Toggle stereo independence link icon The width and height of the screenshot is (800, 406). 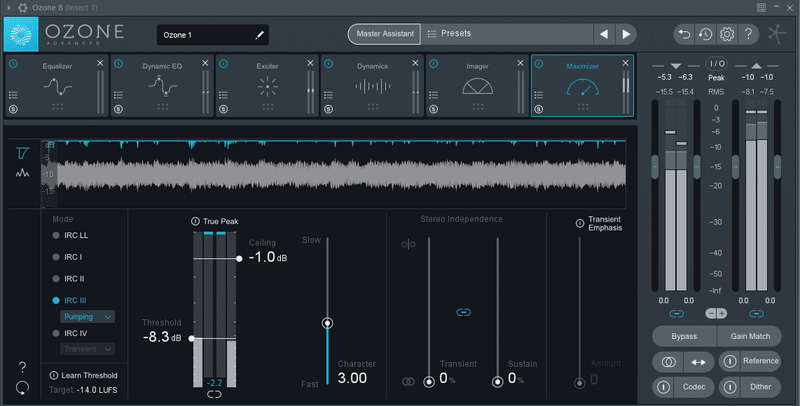463,312
